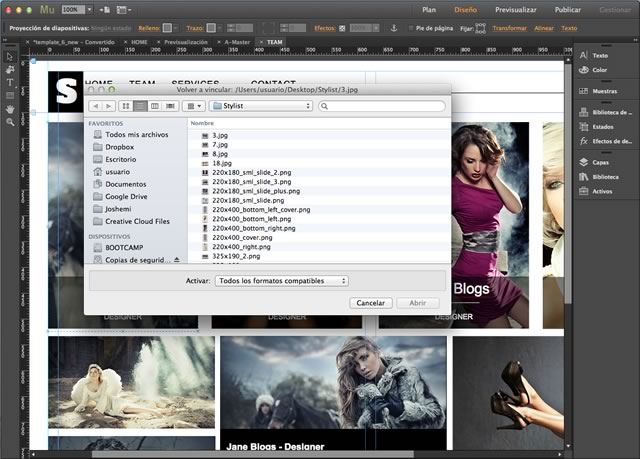This screenshot has width=640, height=459.
Task: Click the Fijar pin position grid
Action: 480,28
